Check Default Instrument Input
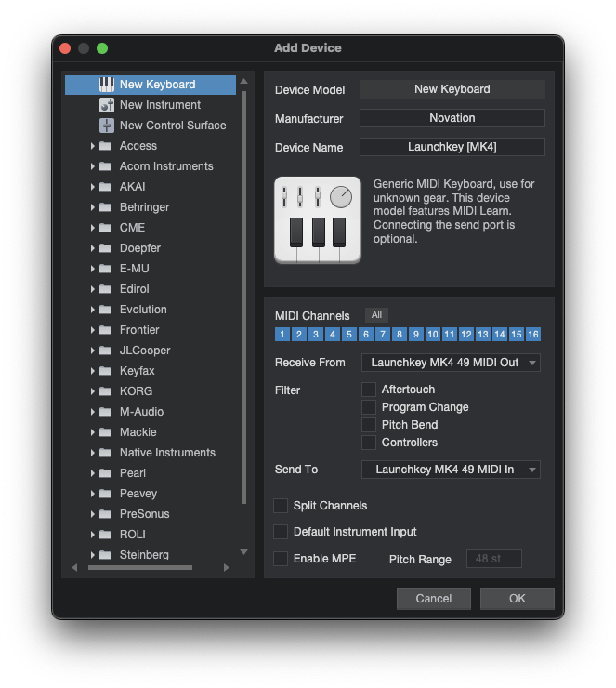Image resolution: width=616 pixels, height=688 pixels. click(x=281, y=532)
